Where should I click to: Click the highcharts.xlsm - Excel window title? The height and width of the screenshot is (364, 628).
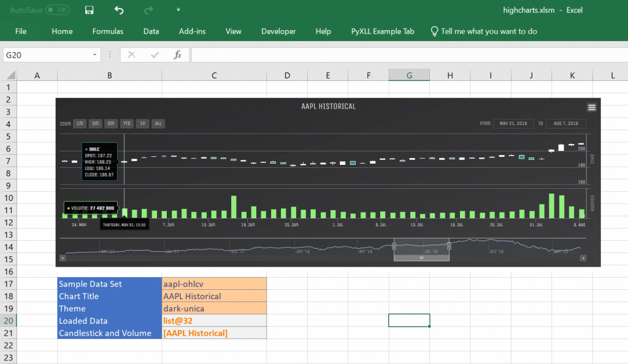point(543,10)
